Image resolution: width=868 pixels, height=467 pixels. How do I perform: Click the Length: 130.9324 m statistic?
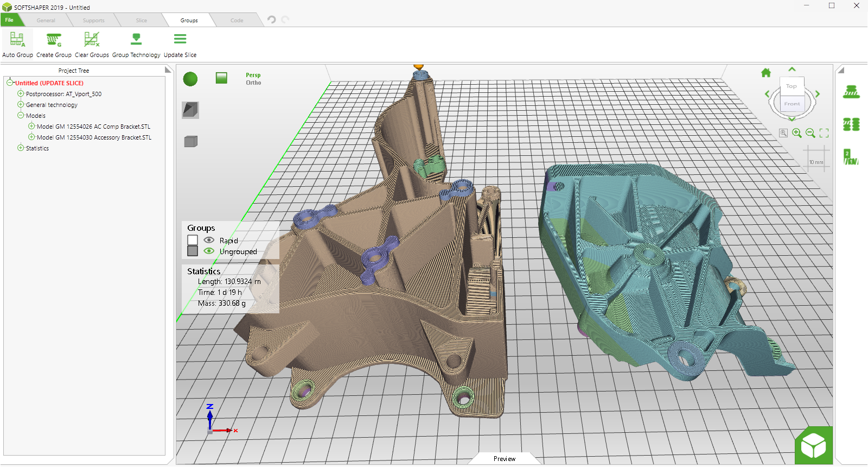(x=229, y=281)
